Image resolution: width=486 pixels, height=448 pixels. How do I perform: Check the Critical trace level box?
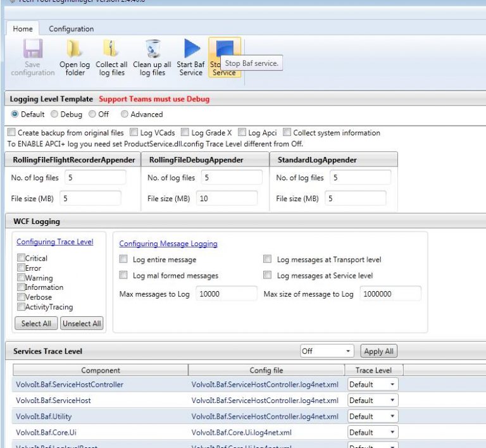(x=21, y=258)
